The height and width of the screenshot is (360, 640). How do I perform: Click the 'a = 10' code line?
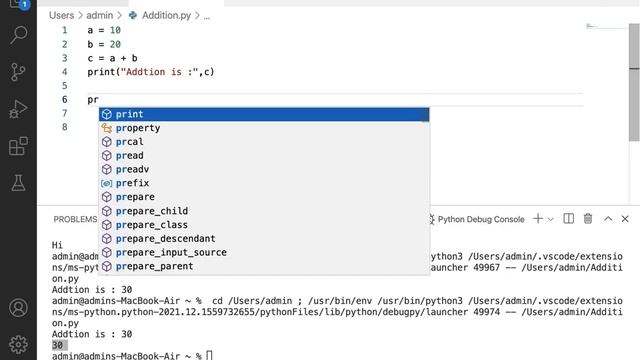[x=104, y=30]
